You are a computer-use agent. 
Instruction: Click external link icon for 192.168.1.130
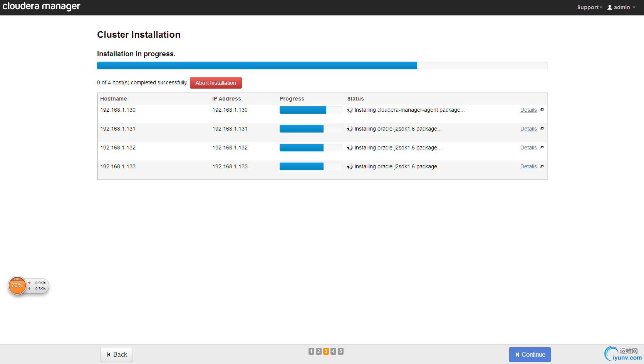542,110
